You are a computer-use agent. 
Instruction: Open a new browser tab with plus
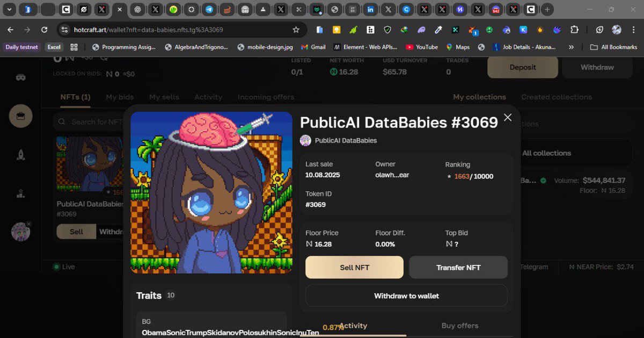pyautogui.click(x=547, y=10)
